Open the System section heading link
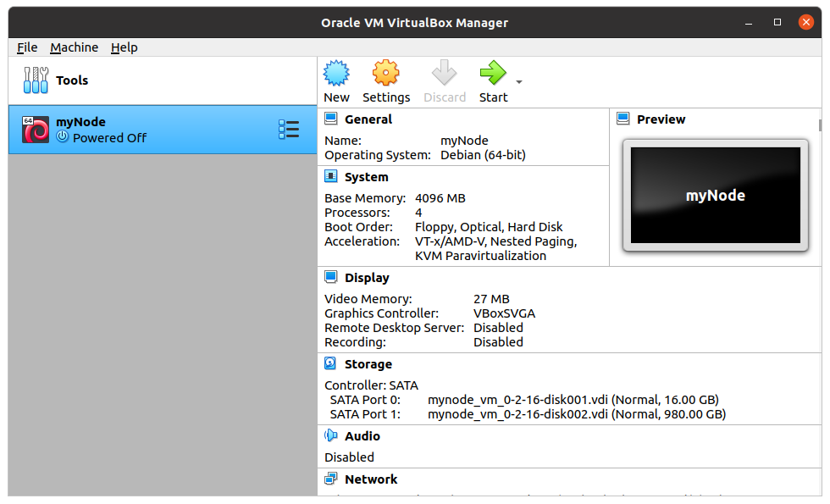This screenshot has width=830, height=504. 366,177
